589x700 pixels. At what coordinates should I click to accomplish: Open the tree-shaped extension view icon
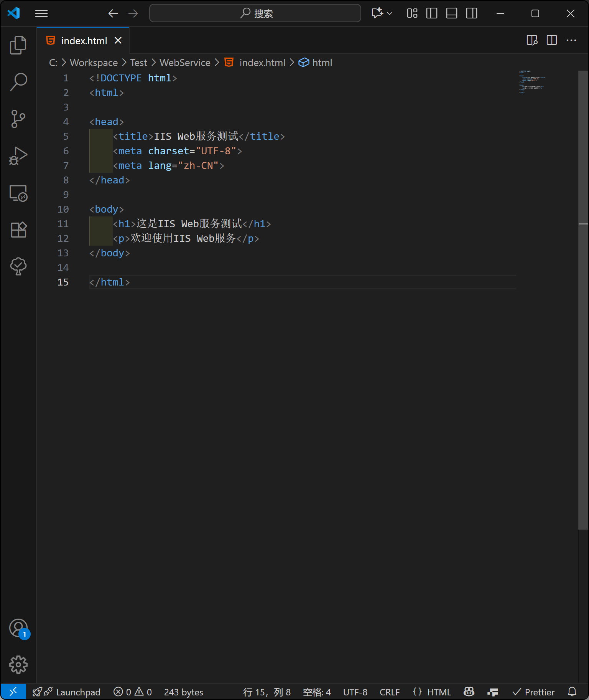pyautogui.click(x=18, y=266)
